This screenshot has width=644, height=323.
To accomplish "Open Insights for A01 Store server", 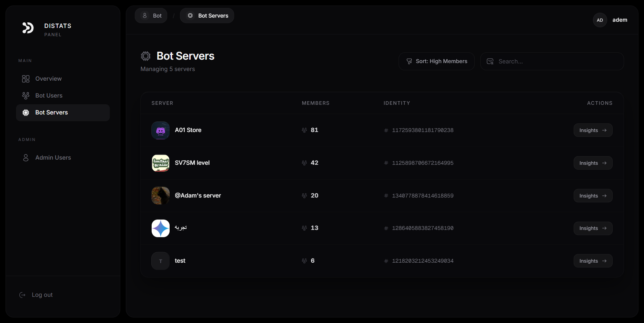I will [x=592, y=130].
